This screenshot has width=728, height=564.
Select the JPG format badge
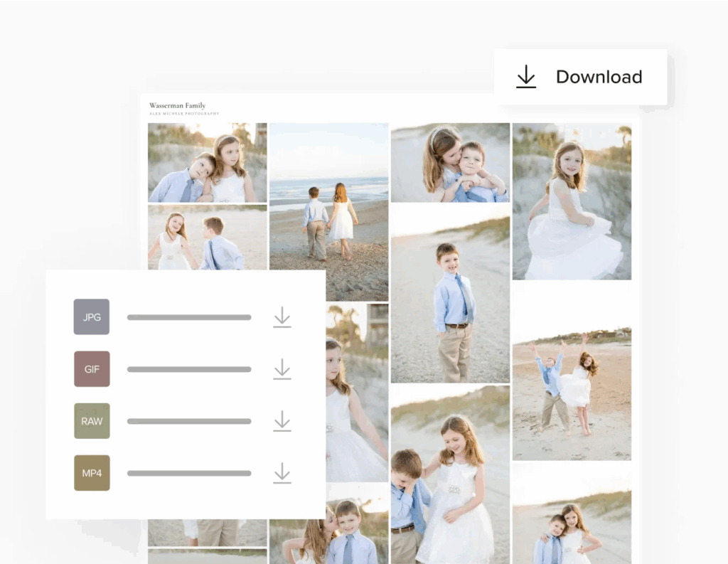[x=92, y=317]
